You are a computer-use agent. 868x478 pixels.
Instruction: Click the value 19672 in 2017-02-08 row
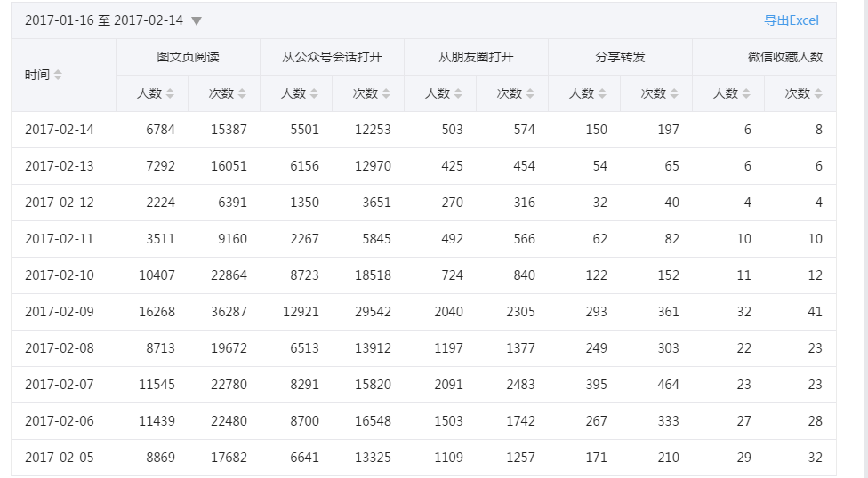coord(229,348)
